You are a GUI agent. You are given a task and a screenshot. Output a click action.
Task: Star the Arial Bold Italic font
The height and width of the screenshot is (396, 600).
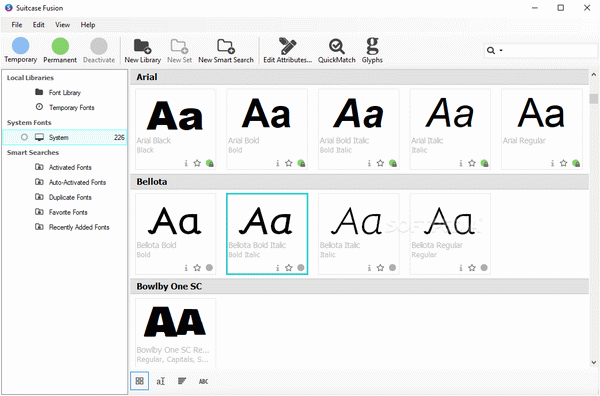[x=380, y=163]
